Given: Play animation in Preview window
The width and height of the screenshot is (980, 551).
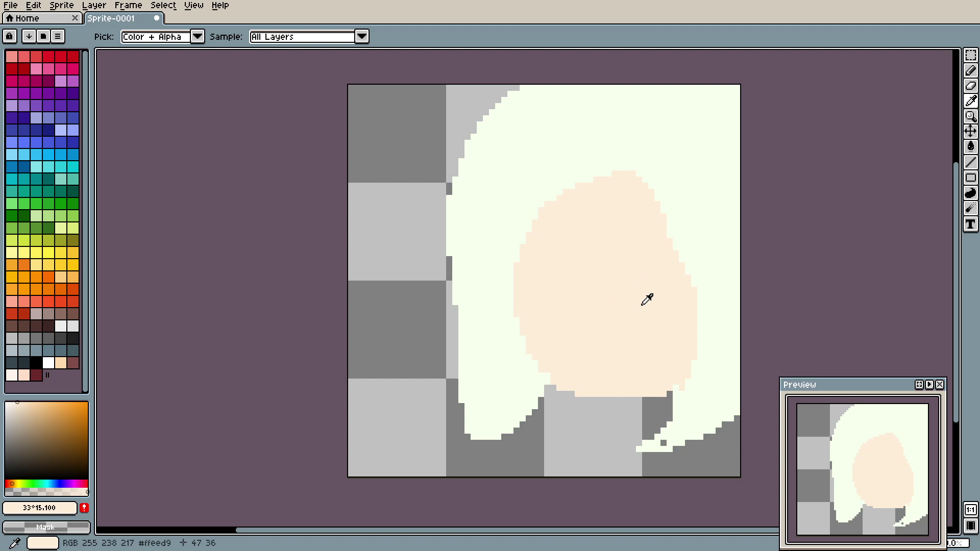Looking at the screenshot, I should [x=929, y=385].
